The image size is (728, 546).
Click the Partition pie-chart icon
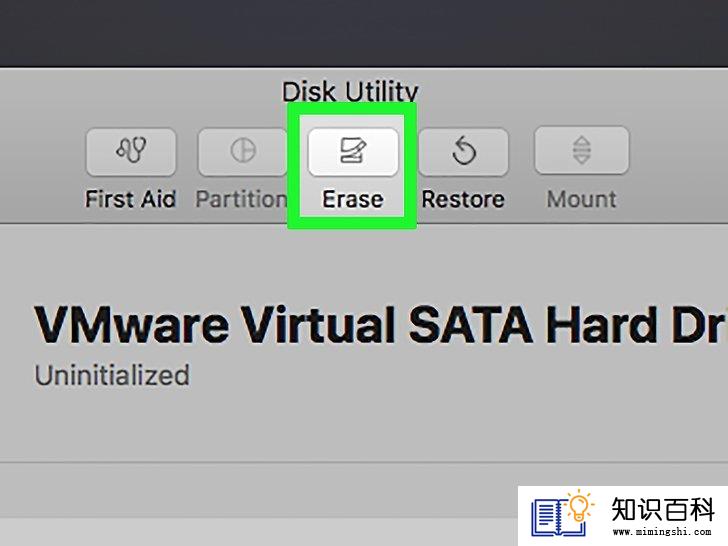(243, 151)
